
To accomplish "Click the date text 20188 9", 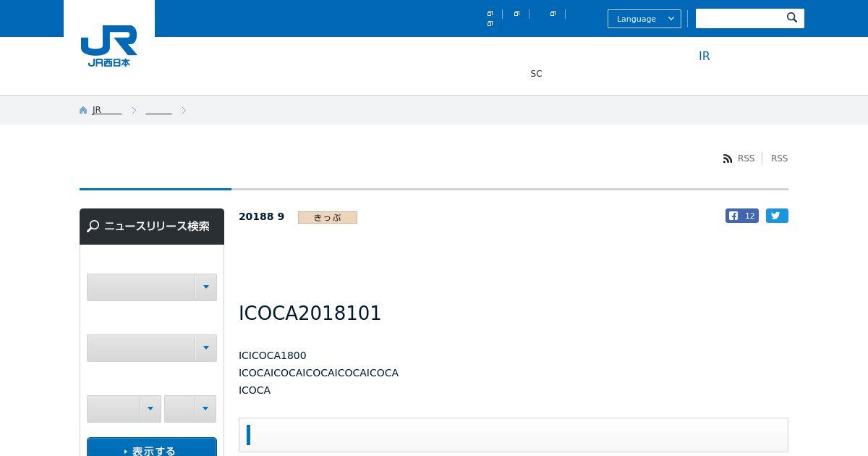I will [x=261, y=216].
